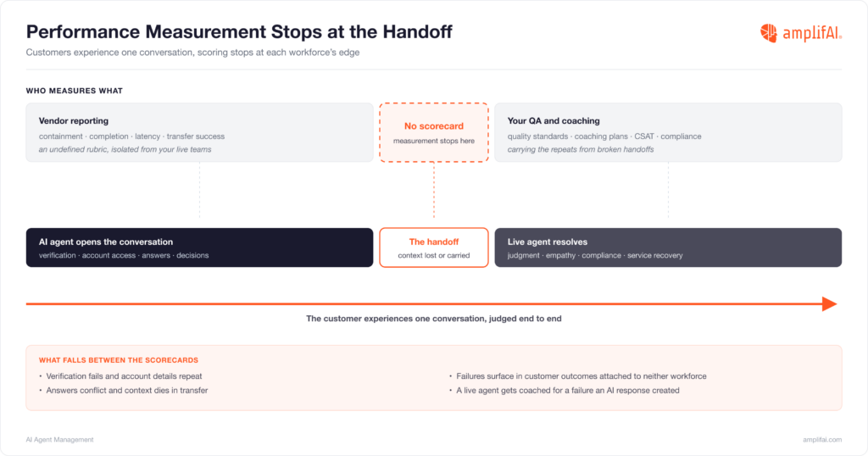Viewport: 868px width, 456px height.
Task: Click the amplifAI brain logo icon
Action: coord(768,33)
